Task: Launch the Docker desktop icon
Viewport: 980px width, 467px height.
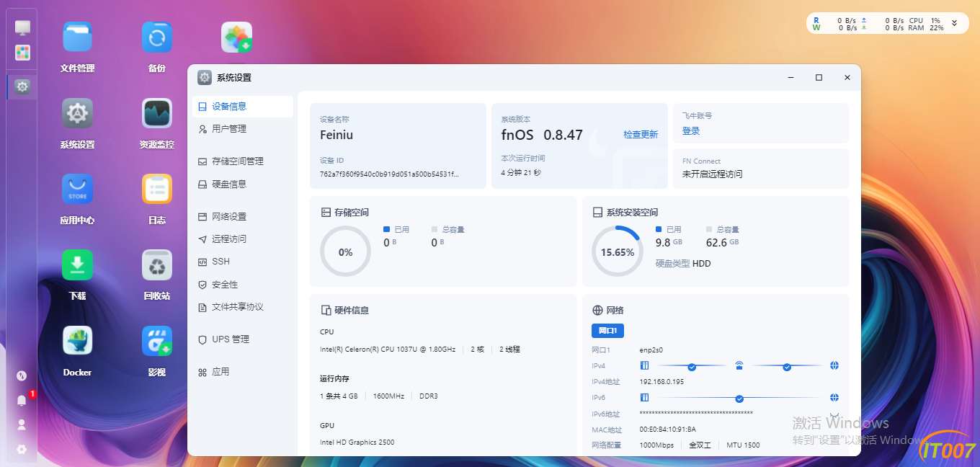Action: [x=78, y=341]
